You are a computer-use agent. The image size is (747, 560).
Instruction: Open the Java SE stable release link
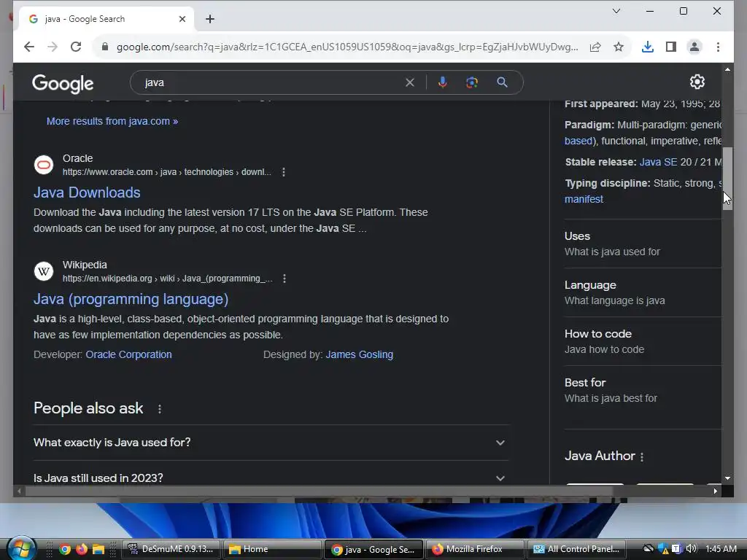[658, 162]
